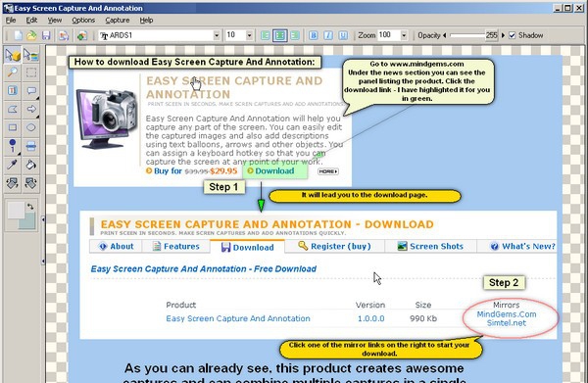This screenshot has width=588, height=383.
Task: Select the ellipse shape tool
Action: coord(30,127)
